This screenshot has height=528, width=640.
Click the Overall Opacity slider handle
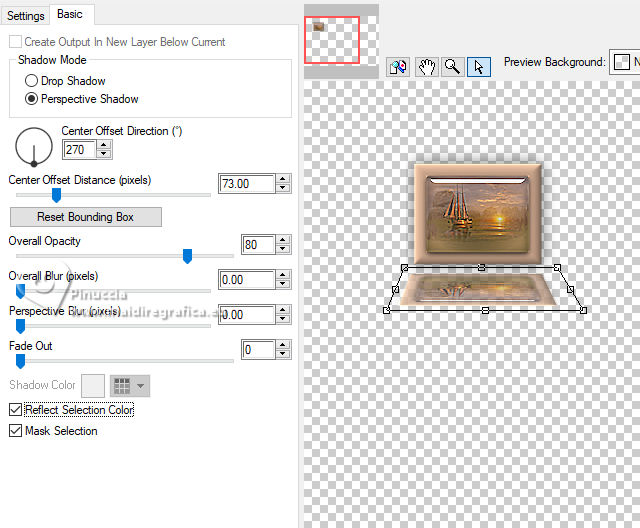point(187,256)
